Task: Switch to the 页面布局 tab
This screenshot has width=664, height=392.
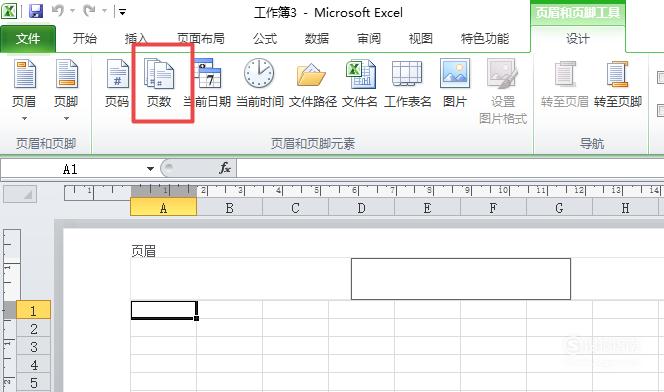Action: [201, 39]
